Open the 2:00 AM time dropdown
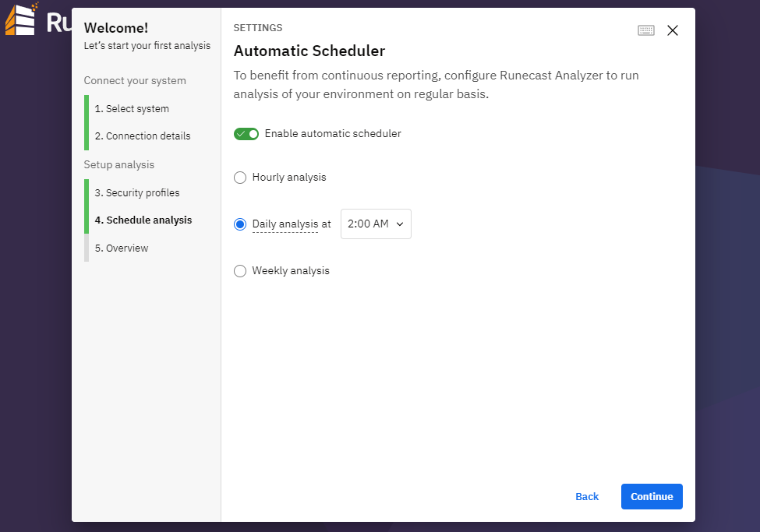The width and height of the screenshot is (760, 532). point(376,224)
